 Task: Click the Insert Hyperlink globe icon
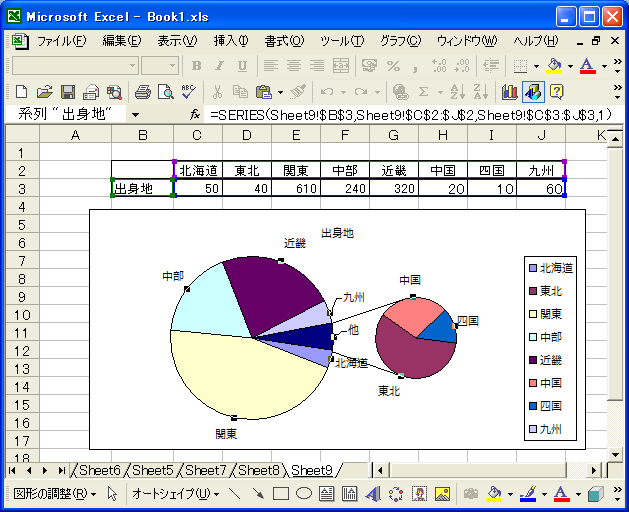tap(400, 92)
